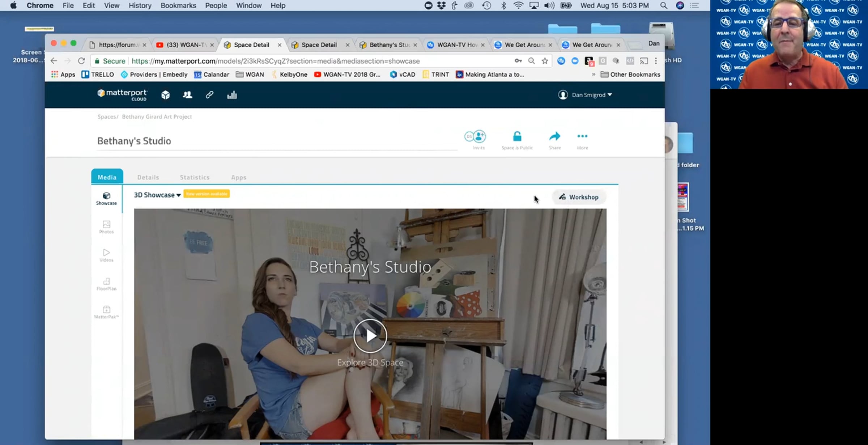The image size is (868, 445).
Task: Switch to the (33) WGAN-TV YouTube tab
Action: pyautogui.click(x=185, y=45)
